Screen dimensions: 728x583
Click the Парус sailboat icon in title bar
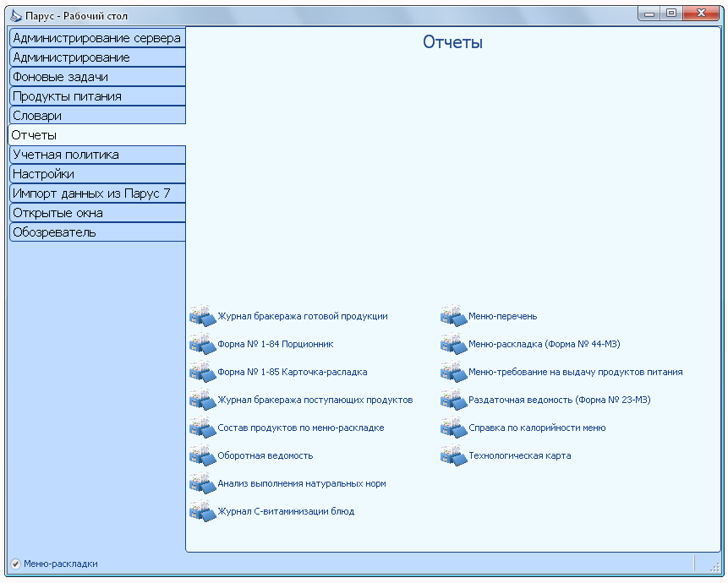(x=16, y=16)
